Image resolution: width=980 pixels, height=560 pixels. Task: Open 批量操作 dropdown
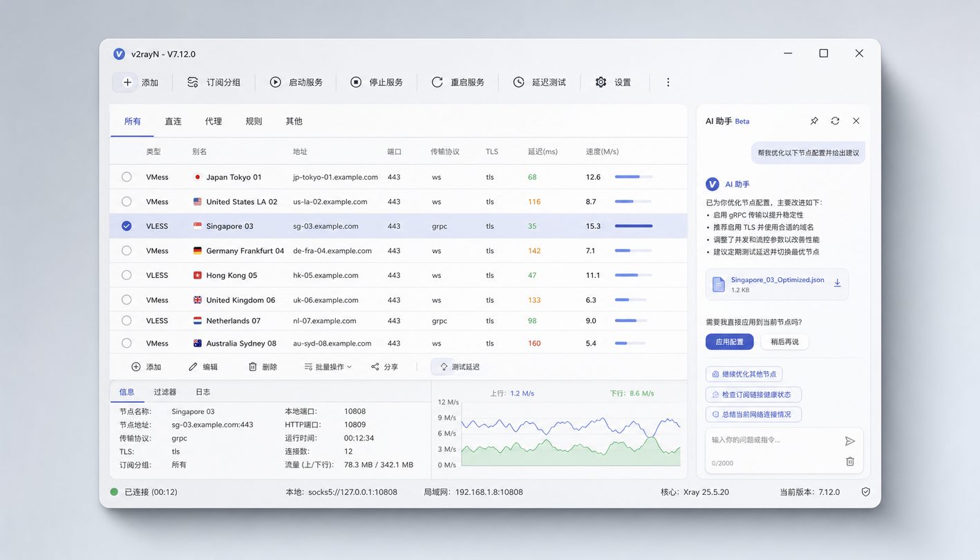(x=328, y=366)
